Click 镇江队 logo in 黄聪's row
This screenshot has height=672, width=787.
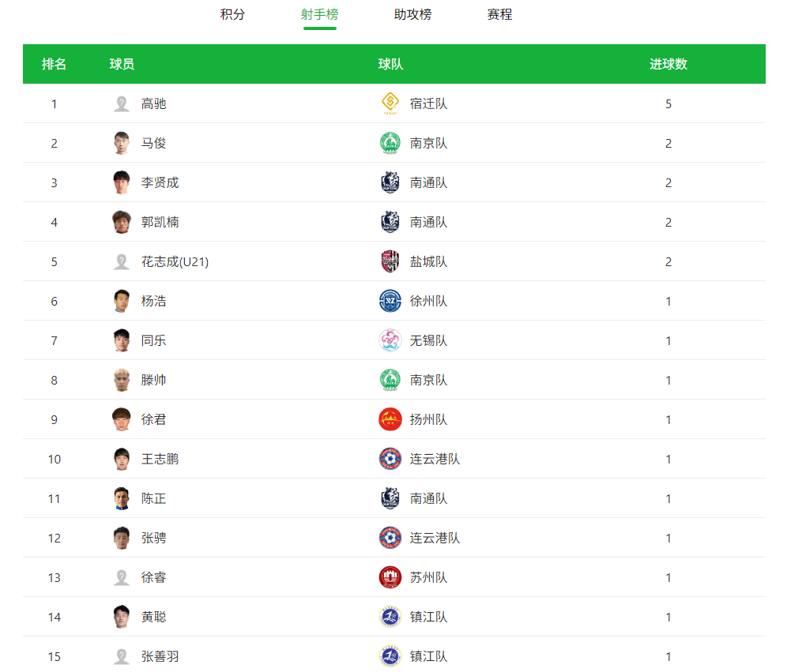tap(390, 617)
